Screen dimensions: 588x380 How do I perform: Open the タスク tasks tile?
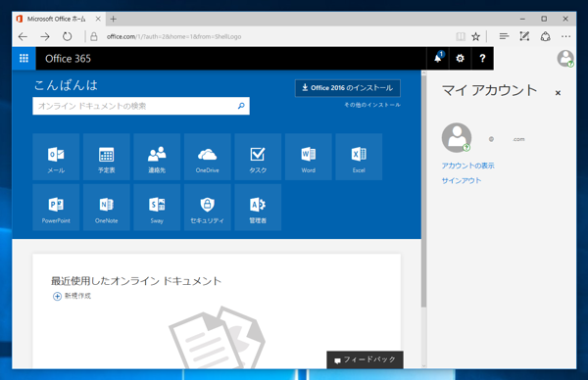258,157
